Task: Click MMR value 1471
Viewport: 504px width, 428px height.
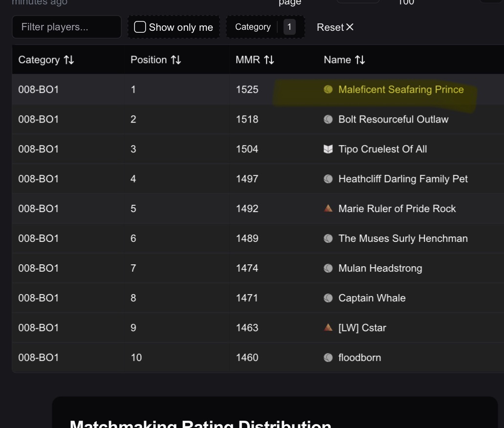Action: (247, 298)
